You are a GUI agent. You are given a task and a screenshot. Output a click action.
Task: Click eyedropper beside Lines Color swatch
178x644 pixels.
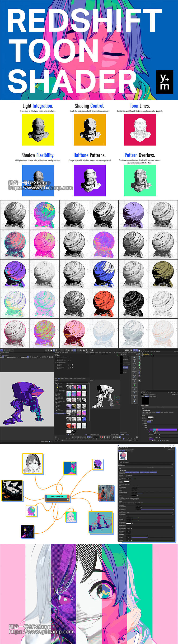pos(137,496)
